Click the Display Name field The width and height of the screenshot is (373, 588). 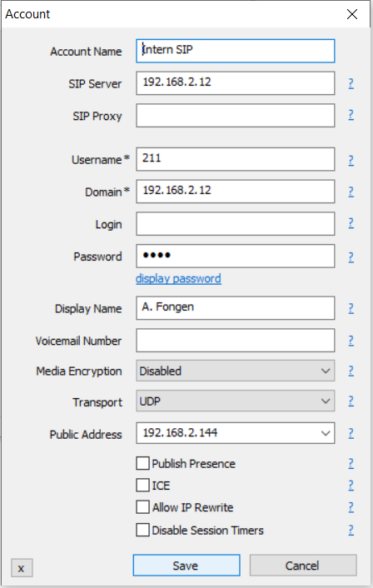point(236,308)
